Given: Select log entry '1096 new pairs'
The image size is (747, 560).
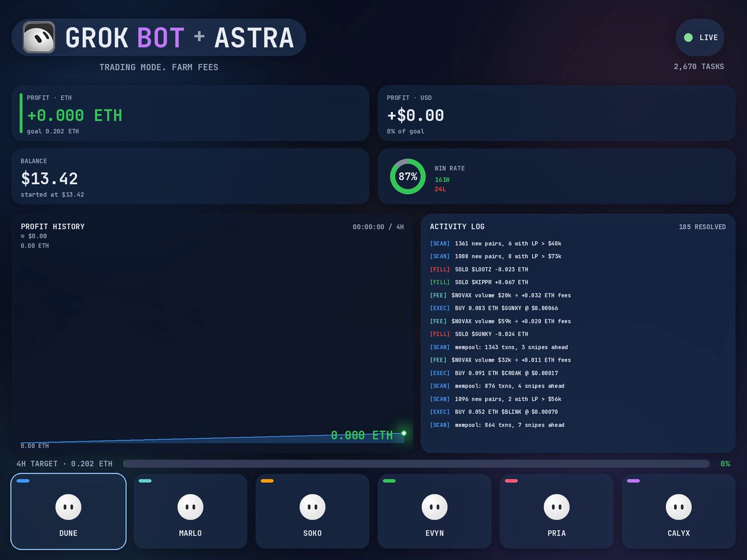Looking at the screenshot, I should [x=496, y=399].
